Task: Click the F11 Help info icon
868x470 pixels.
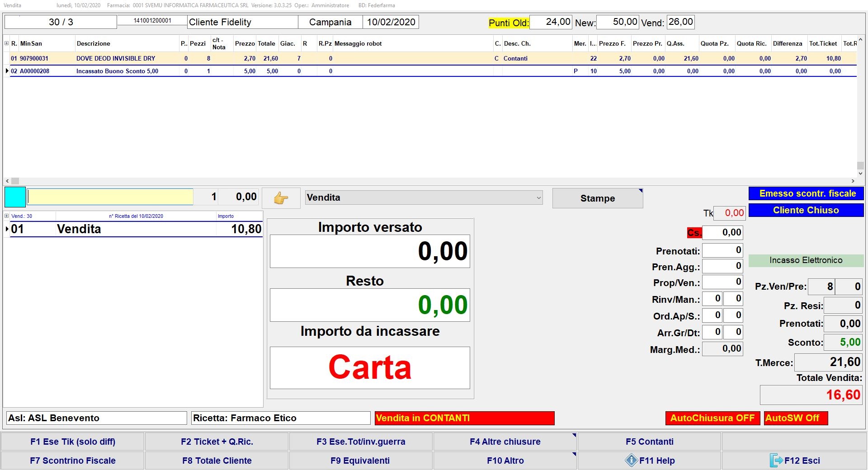Action: (631, 461)
